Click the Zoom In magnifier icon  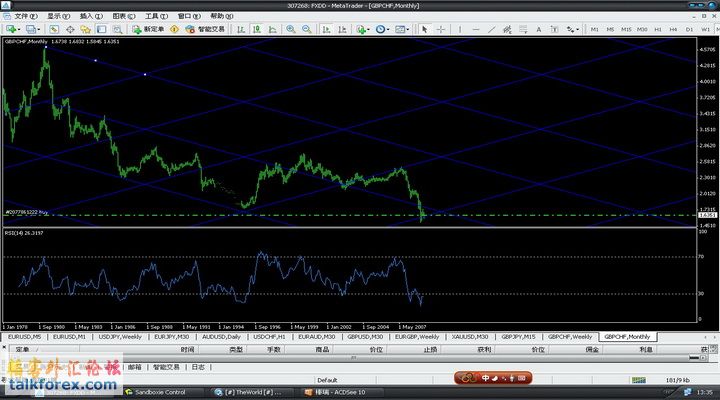291,29
